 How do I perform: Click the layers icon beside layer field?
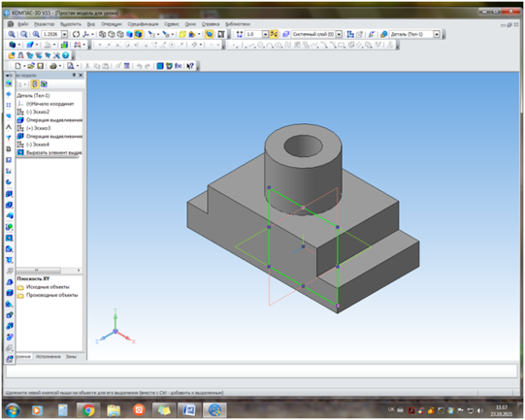click(x=285, y=34)
